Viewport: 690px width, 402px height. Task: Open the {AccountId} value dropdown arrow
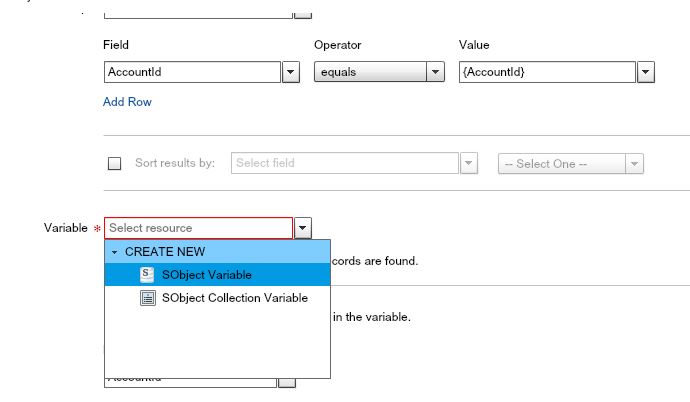646,72
